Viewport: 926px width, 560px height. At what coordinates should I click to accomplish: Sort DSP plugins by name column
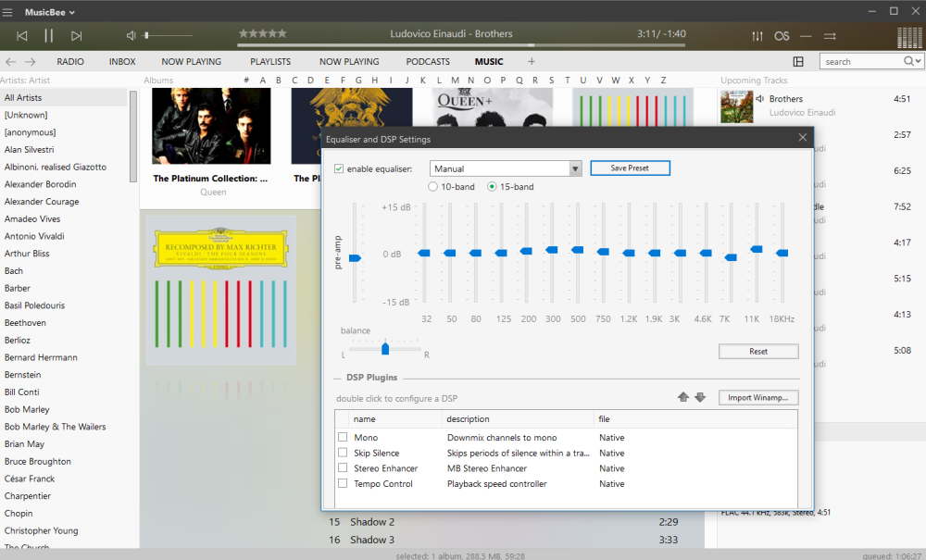[395, 419]
